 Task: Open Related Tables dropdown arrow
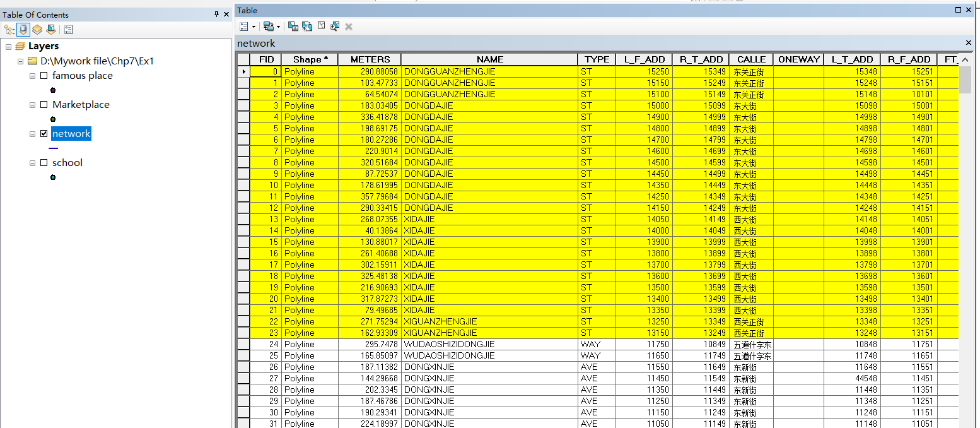278,27
